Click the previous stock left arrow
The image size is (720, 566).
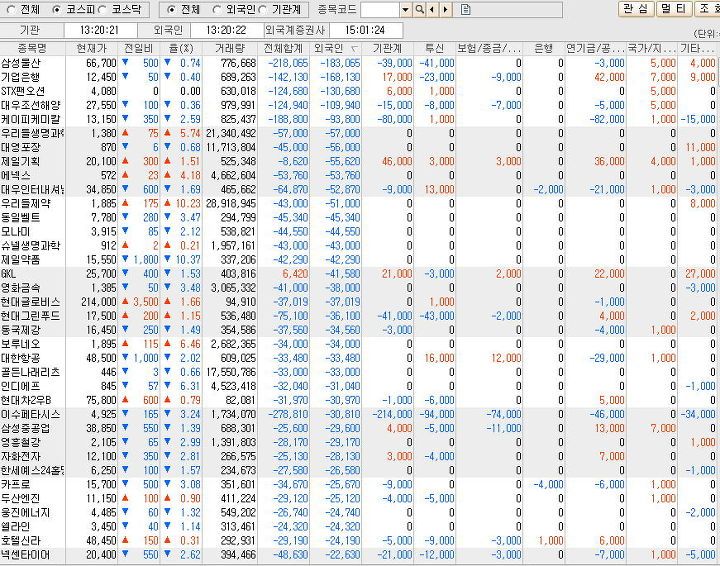click(432, 10)
